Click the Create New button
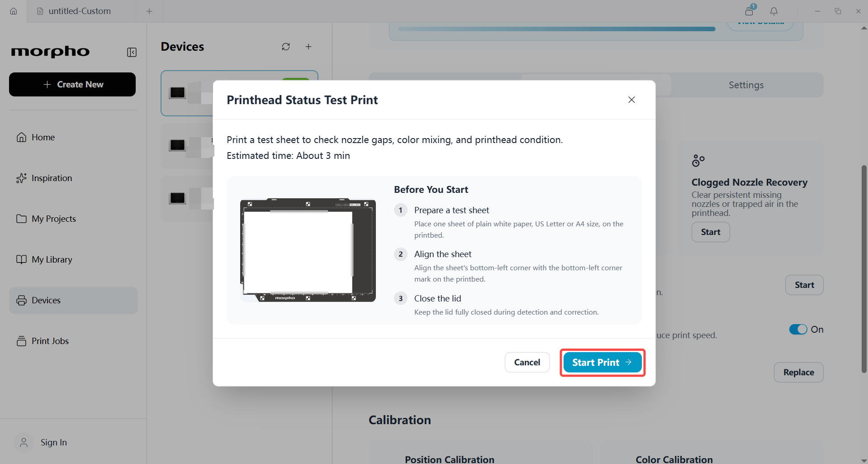The width and height of the screenshot is (868, 464). pos(72,85)
